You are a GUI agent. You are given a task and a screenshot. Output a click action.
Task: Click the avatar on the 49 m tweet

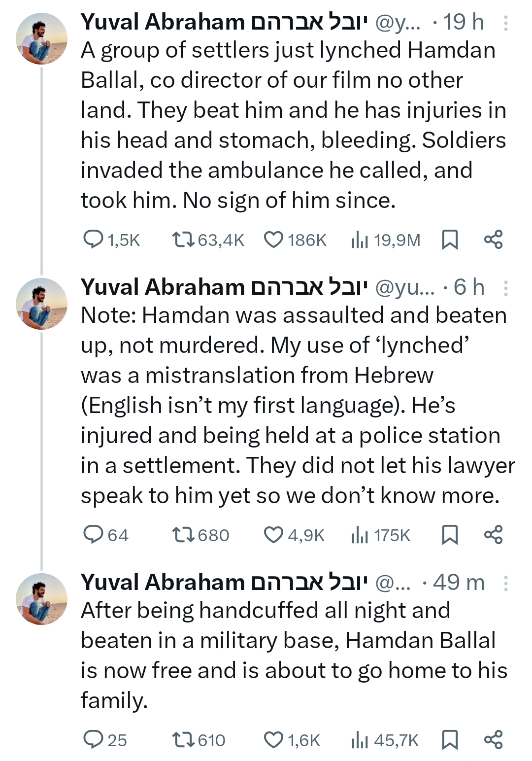pyautogui.click(x=41, y=599)
